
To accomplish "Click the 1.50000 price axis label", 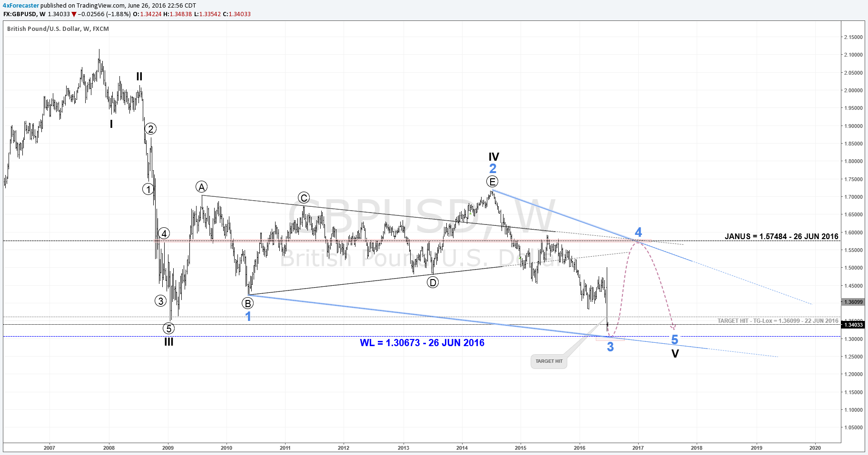I will tap(853, 268).
